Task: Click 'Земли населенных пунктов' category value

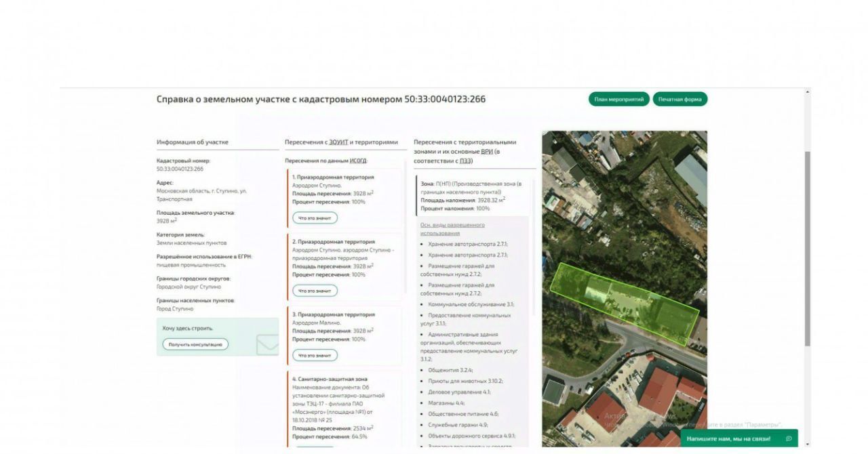Action: [191, 243]
